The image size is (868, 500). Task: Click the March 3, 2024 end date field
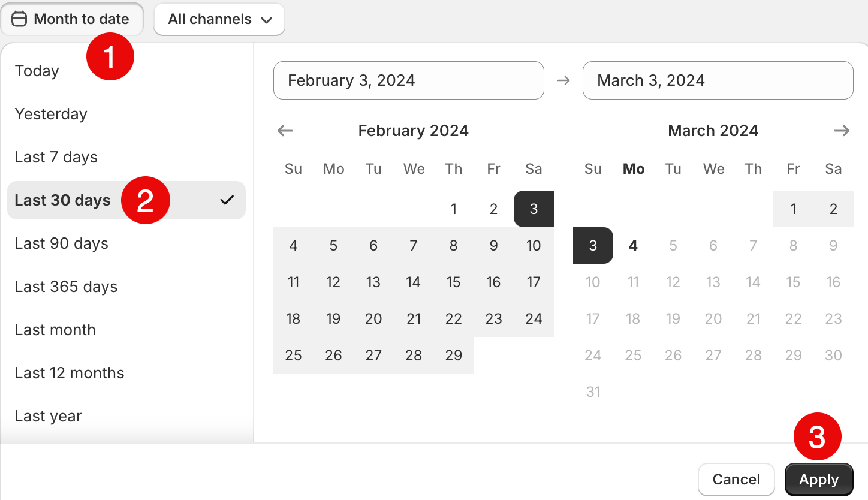(718, 80)
